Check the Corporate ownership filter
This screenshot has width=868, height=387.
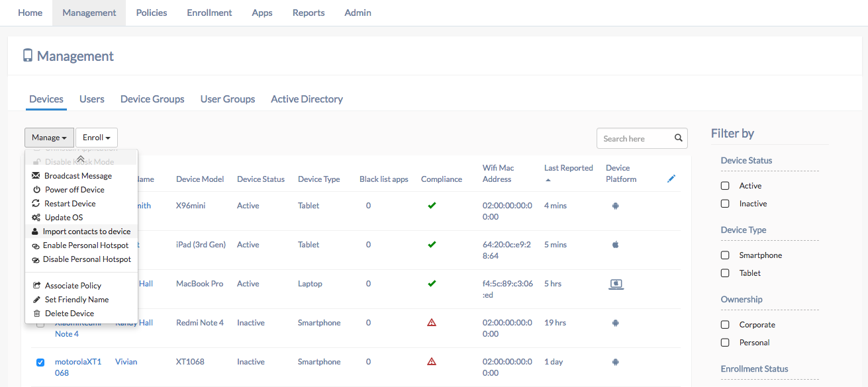725,325
